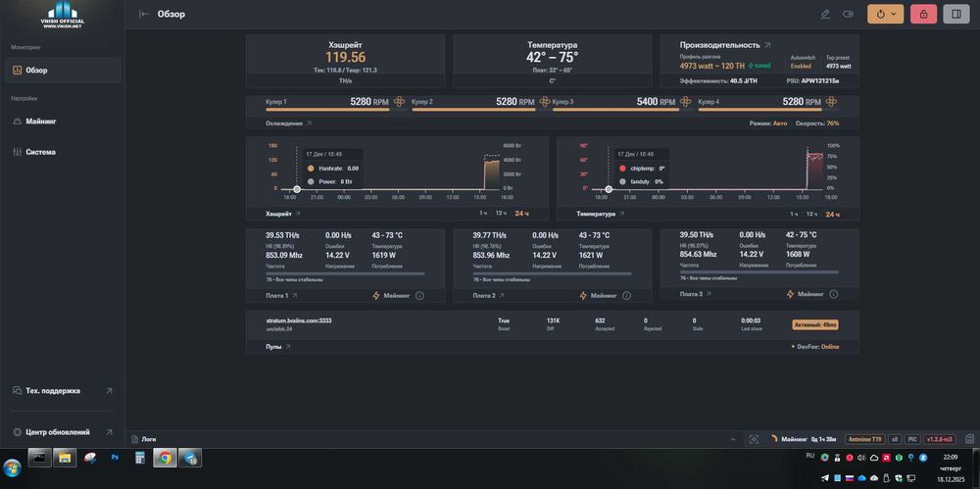Open Плата 1 arrow link

tap(295, 295)
